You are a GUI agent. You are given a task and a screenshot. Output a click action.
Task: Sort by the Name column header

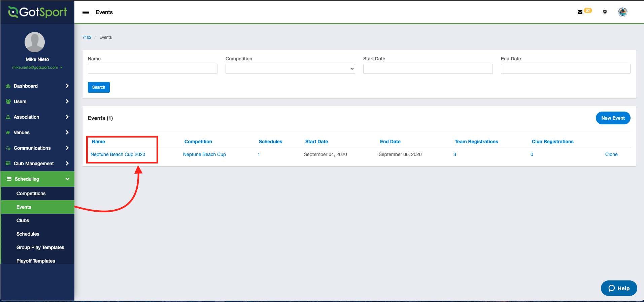[98, 142]
